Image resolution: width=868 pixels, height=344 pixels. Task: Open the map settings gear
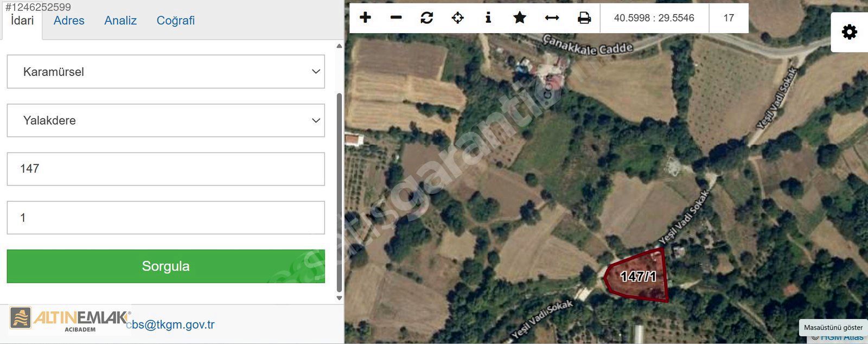click(849, 32)
